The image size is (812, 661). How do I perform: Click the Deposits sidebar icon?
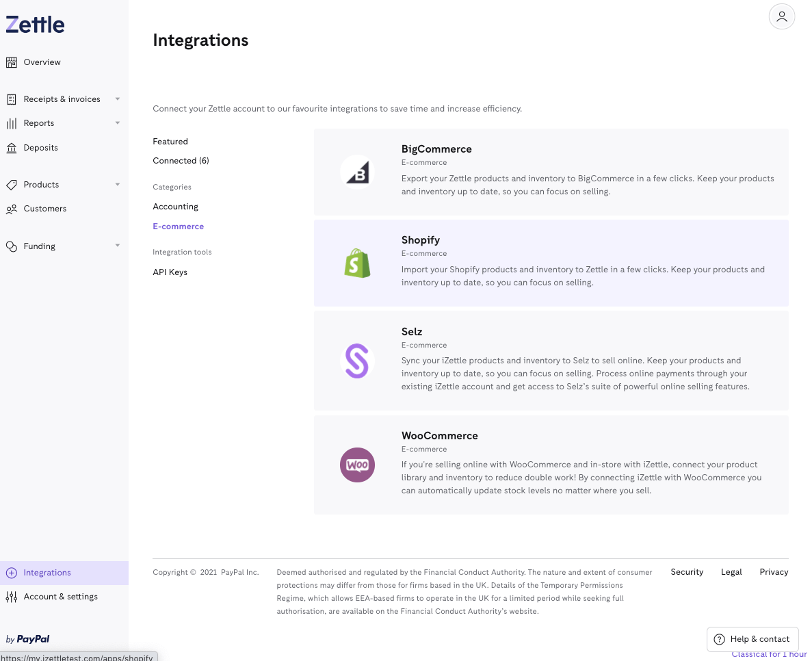coord(12,147)
